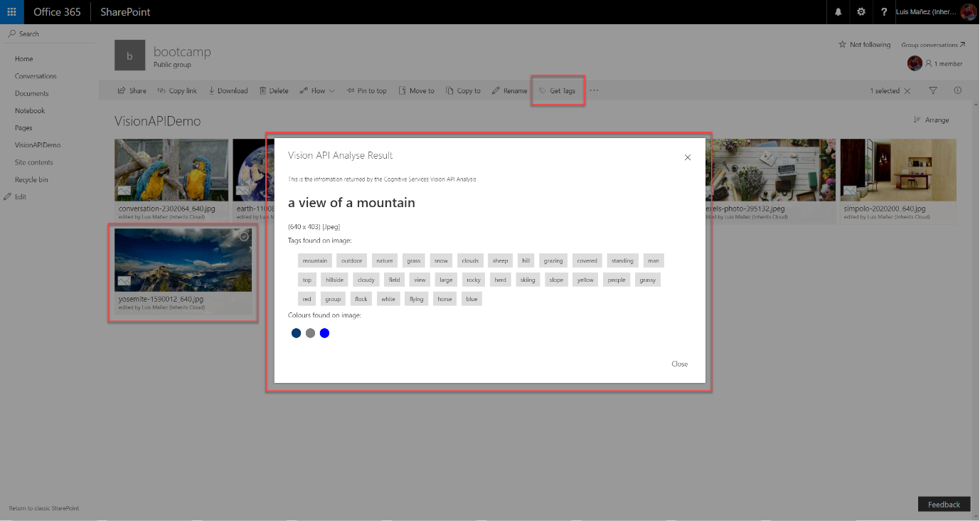The width and height of the screenshot is (980, 521).
Task: Click the information panel icon
Action: (957, 90)
